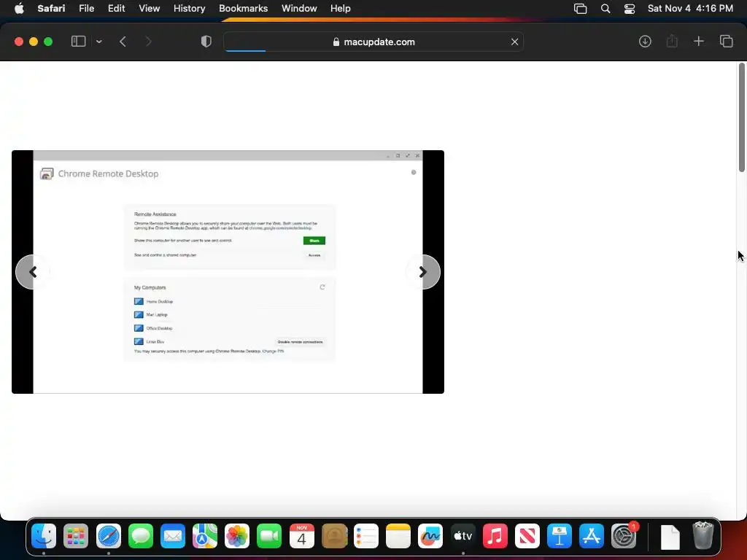Click the page's vertical scrollbar
The height and width of the screenshot is (560, 747).
coord(742,117)
